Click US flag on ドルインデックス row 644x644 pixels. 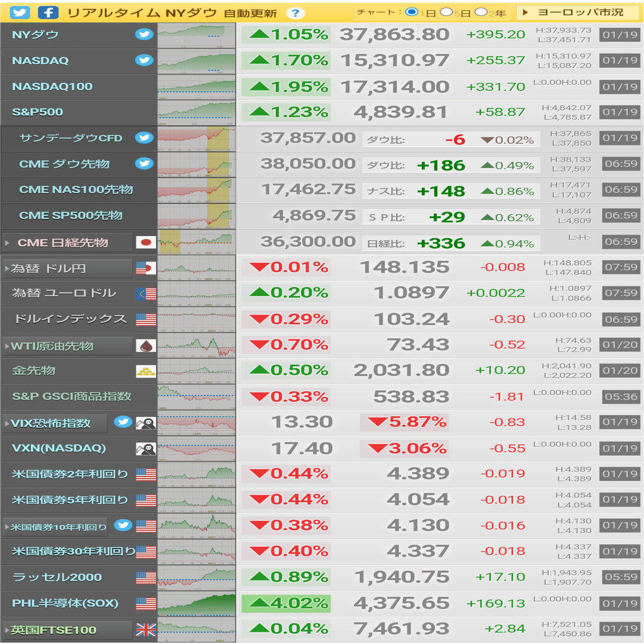146,319
